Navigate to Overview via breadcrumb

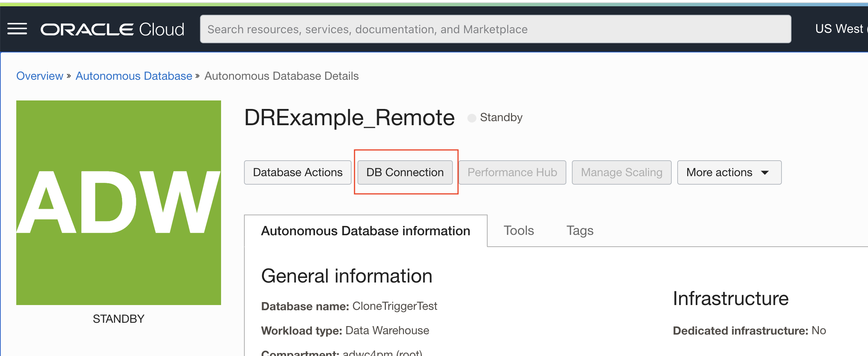pos(40,76)
